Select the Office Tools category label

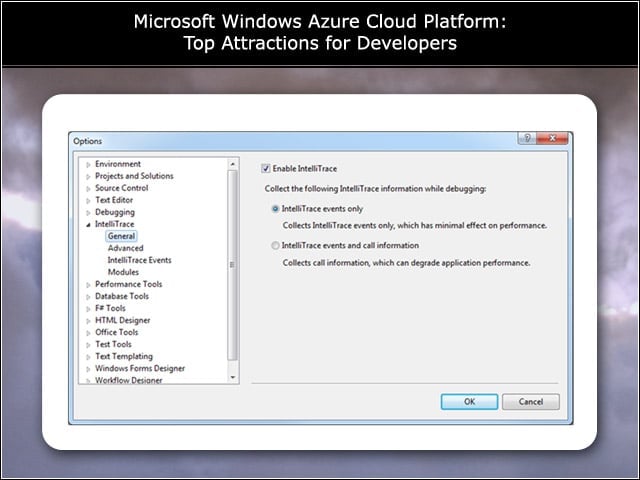coord(117,332)
